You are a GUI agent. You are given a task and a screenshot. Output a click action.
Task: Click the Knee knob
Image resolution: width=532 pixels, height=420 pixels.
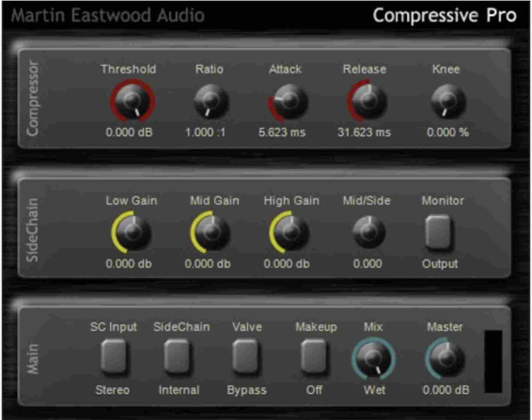448,101
